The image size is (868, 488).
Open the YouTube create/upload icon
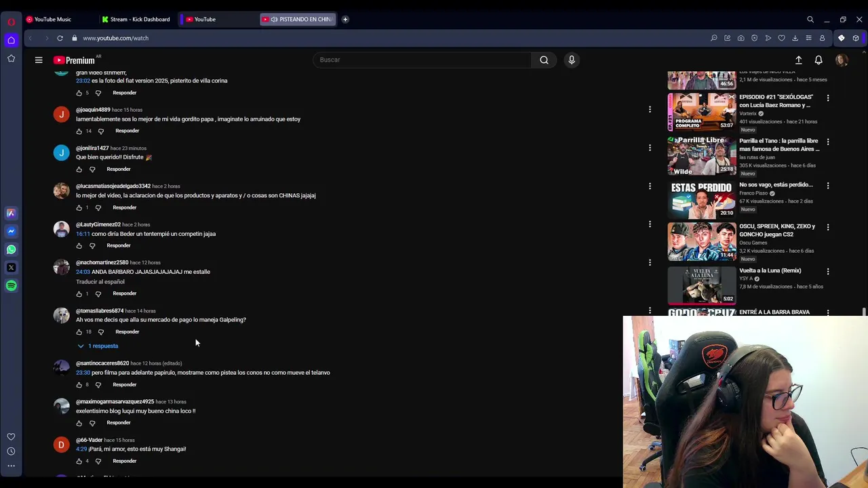tap(799, 60)
